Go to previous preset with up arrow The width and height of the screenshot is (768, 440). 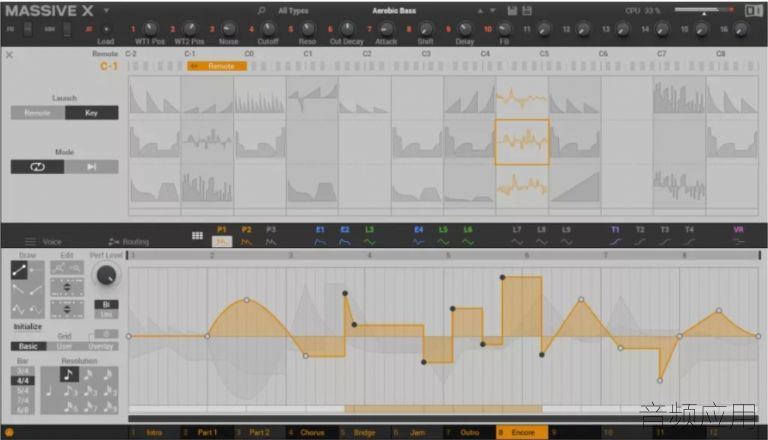tap(480, 11)
